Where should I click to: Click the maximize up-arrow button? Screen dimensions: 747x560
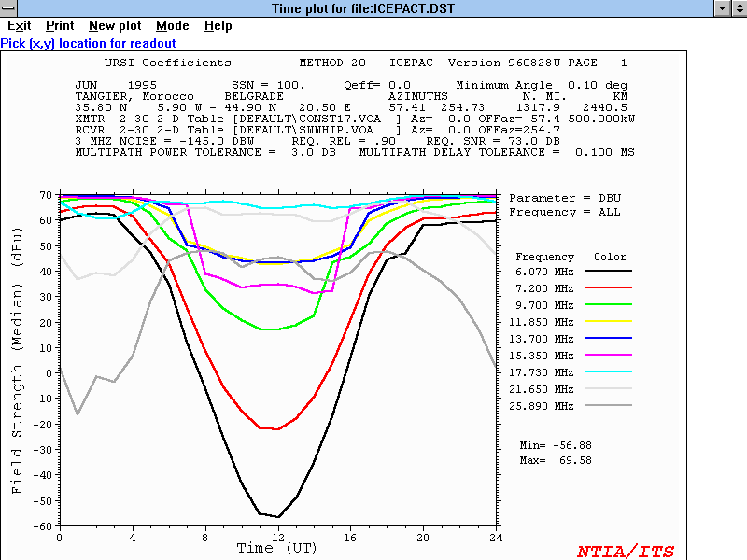(738, 8)
